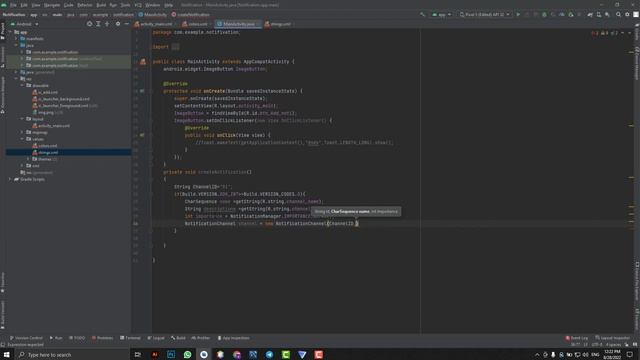Click Sync Project with Gradle Files icon
The image size is (640, 360).
click(x=590, y=15)
